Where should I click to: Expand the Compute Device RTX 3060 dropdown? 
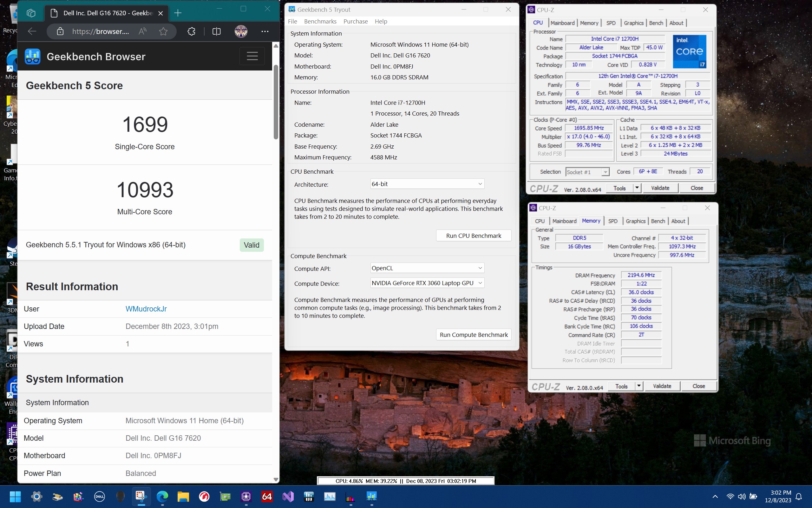click(x=427, y=283)
